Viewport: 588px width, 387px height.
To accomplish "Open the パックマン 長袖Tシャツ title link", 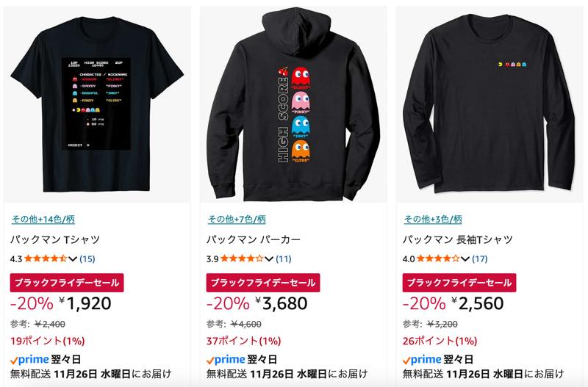I will [x=457, y=239].
